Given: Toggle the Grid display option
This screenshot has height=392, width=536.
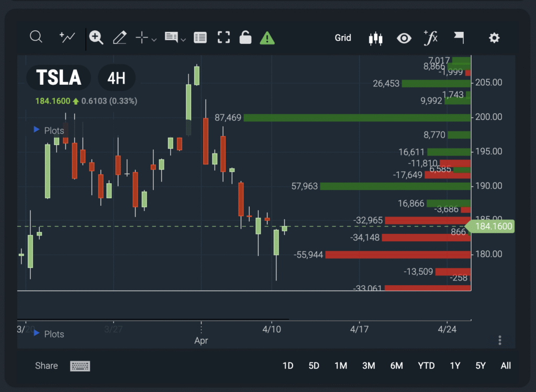Looking at the screenshot, I should click(343, 38).
